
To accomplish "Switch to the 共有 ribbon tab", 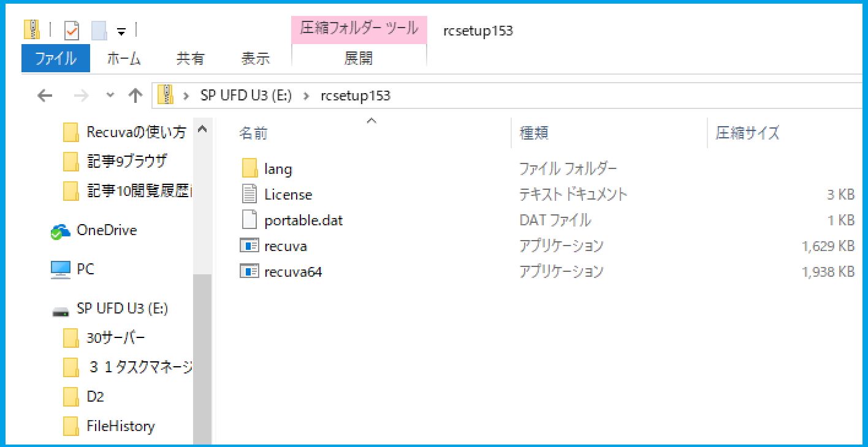I will pos(190,58).
